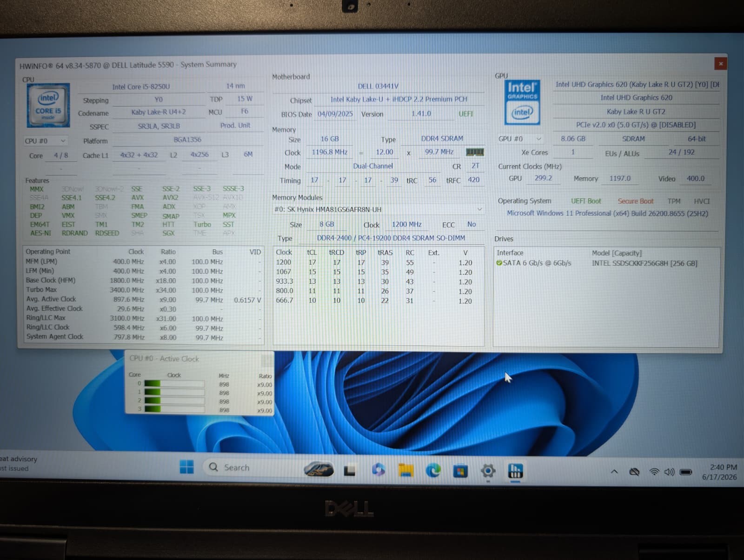This screenshot has width=744, height=560.
Task: Click the 'BGA1356' platform value
Action: pyautogui.click(x=187, y=140)
